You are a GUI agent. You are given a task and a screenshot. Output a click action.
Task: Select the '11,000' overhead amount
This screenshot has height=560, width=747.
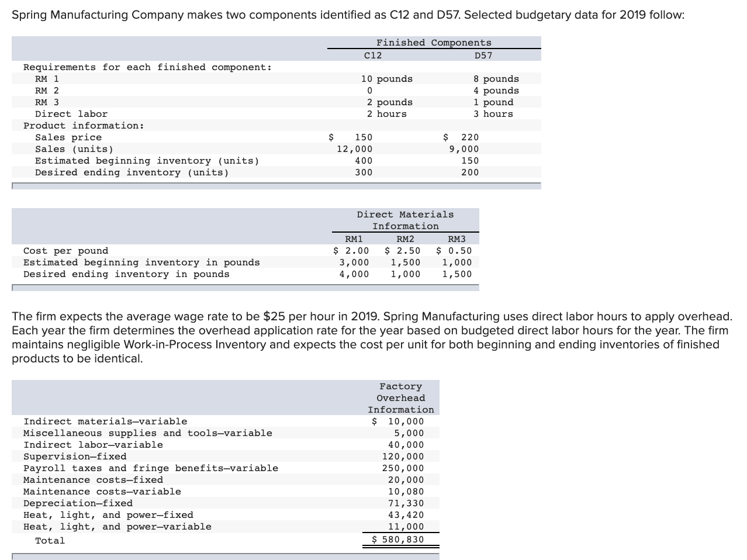(x=406, y=527)
